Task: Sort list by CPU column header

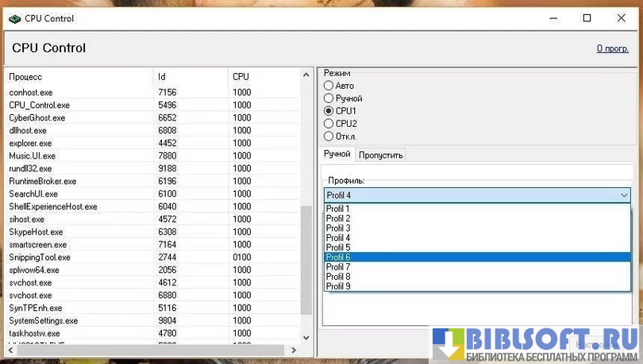Action: (241, 77)
